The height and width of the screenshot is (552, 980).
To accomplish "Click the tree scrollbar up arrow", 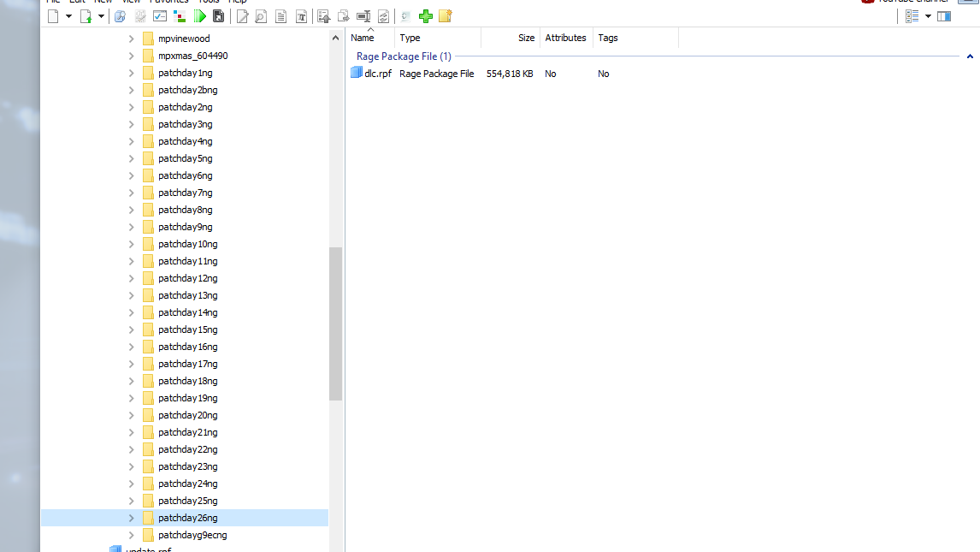I will point(335,39).
